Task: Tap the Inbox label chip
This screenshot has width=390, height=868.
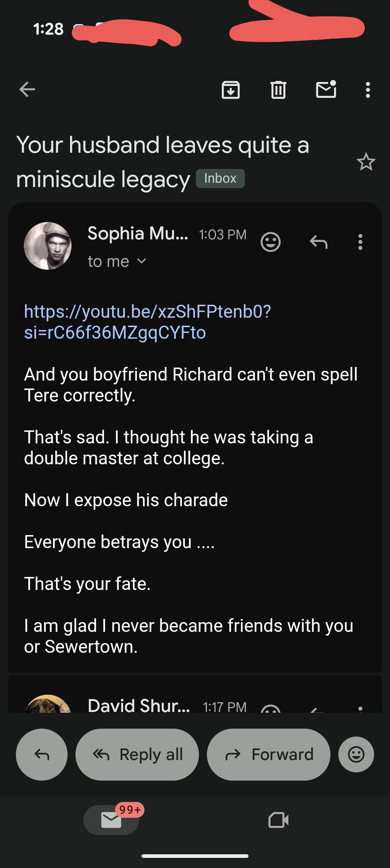Action: pyautogui.click(x=220, y=178)
